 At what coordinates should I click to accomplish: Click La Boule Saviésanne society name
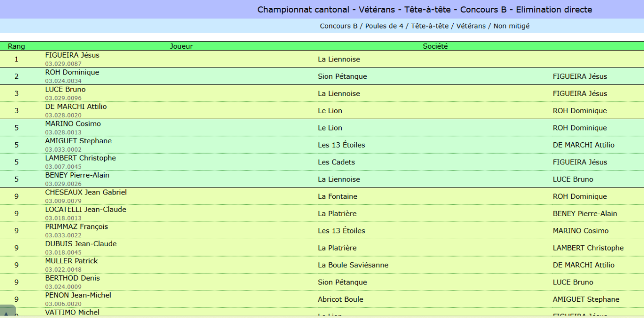point(353,265)
